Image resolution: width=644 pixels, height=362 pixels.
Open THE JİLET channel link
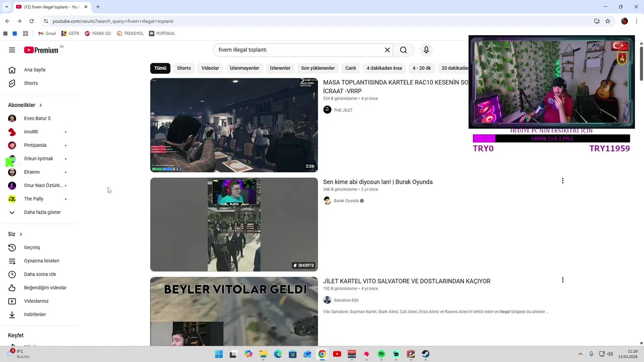pos(343,110)
